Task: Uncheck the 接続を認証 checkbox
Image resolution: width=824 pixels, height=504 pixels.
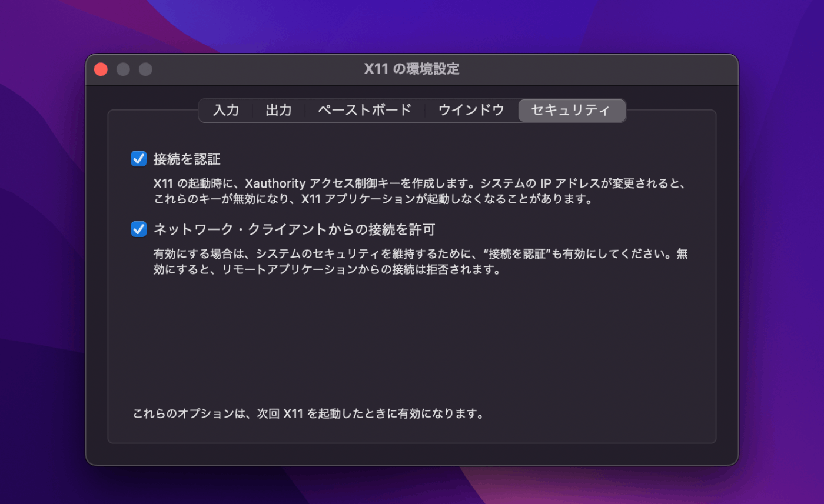Action: click(139, 159)
